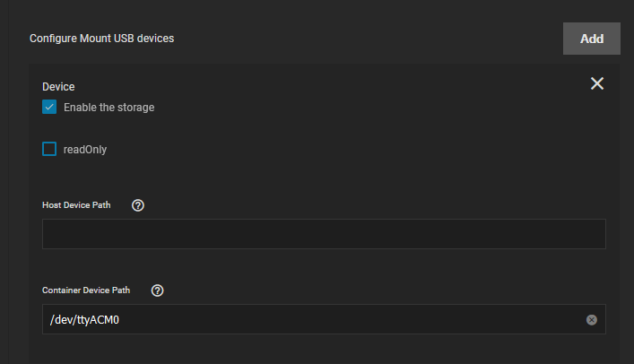Click the empty blue-outlined box beside readOnly
This screenshot has height=364, width=634.
(49, 149)
